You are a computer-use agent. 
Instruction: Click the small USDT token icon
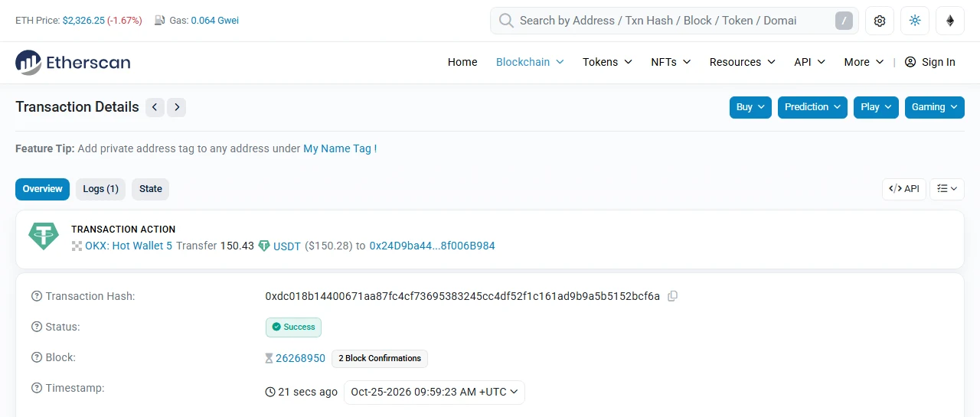click(x=264, y=246)
